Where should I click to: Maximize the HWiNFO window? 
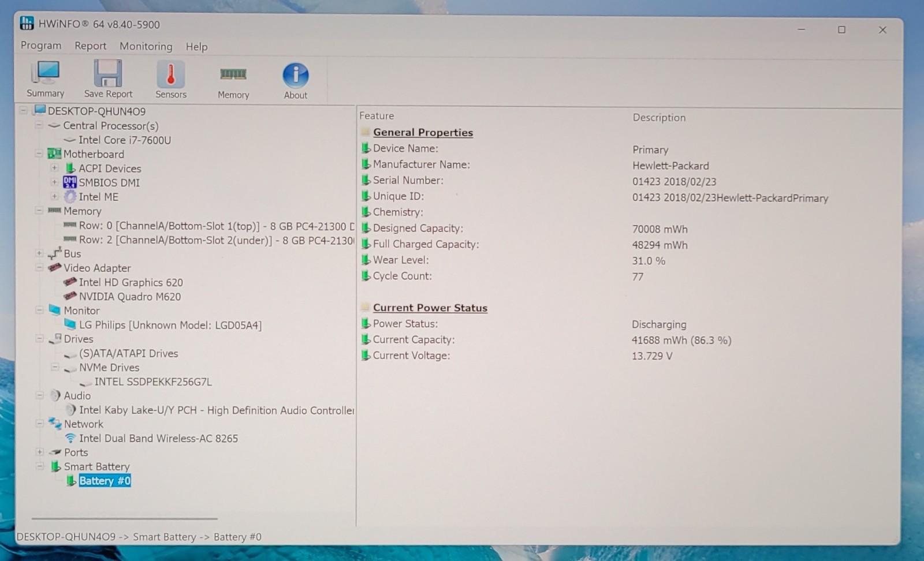(x=841, y=29)
